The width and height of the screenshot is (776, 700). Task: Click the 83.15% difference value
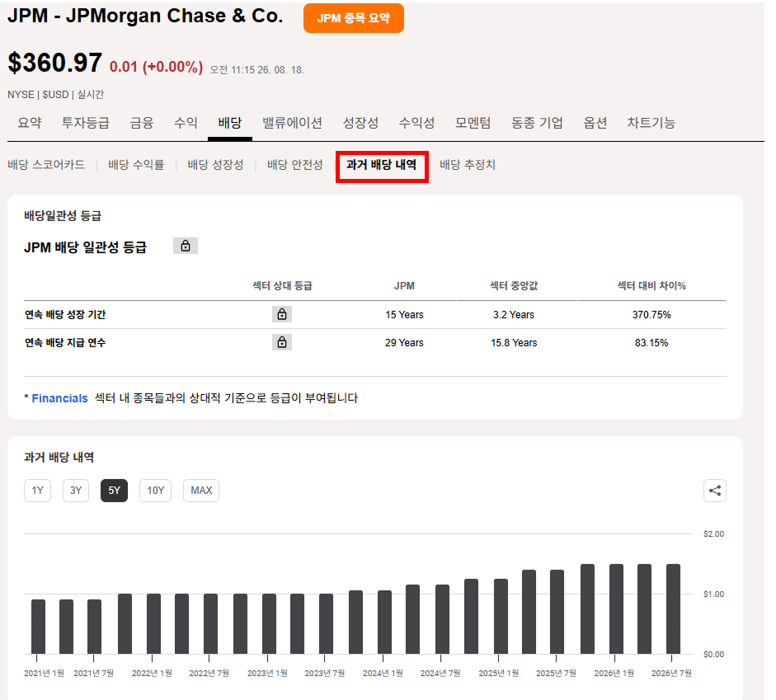[x=651, y=343]
